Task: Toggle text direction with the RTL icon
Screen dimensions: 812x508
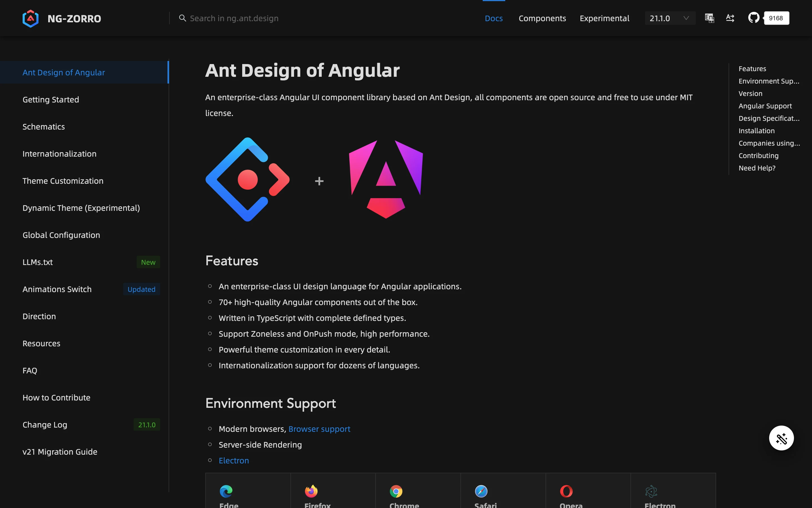Action: 730,18
